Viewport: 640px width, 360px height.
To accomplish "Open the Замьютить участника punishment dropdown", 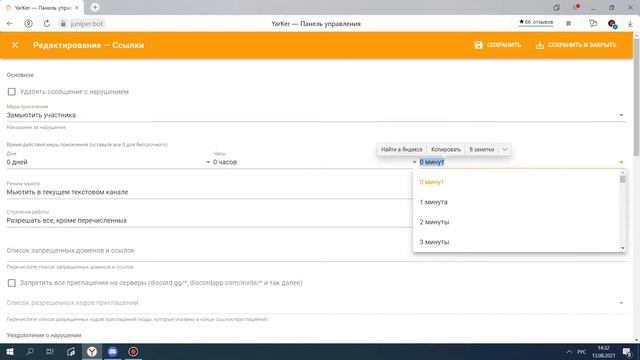I will tap(316, 115).
